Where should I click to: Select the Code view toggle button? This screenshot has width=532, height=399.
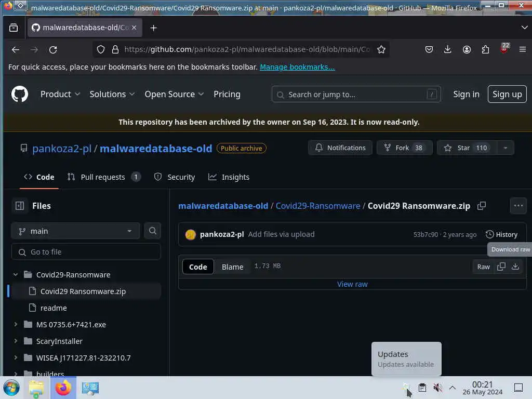pos(198,267)
